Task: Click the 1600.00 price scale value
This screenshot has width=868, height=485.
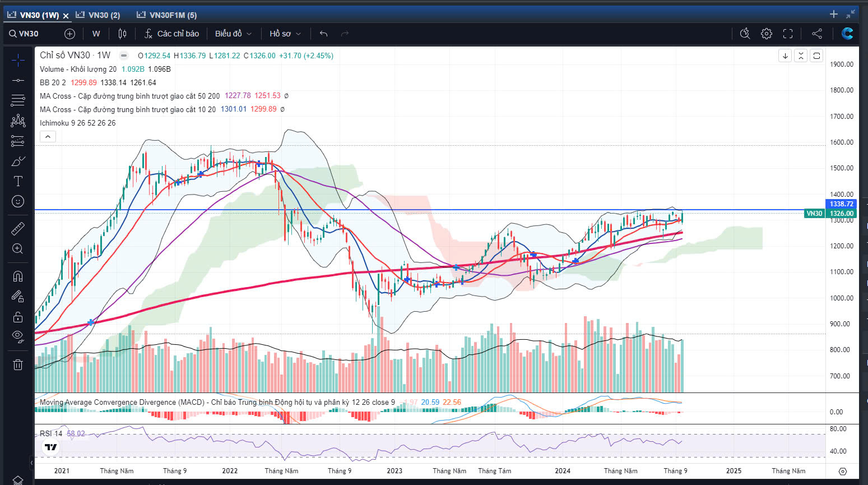Action: coord(842,142)
